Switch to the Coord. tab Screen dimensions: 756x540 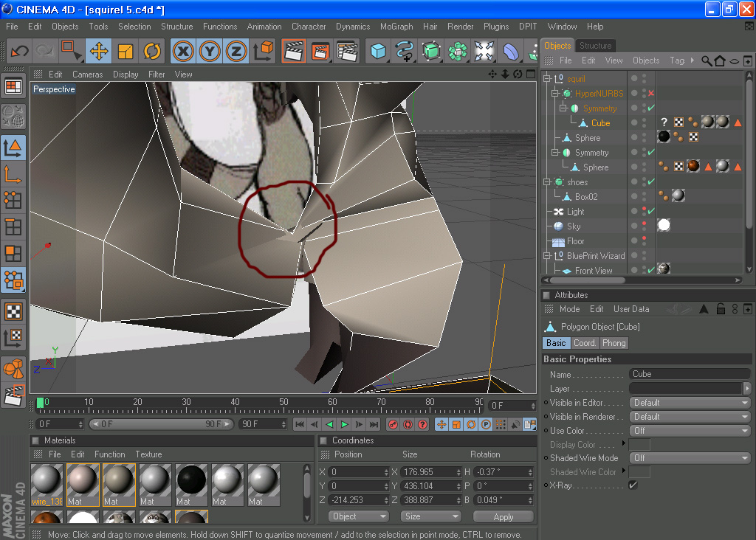585,343
